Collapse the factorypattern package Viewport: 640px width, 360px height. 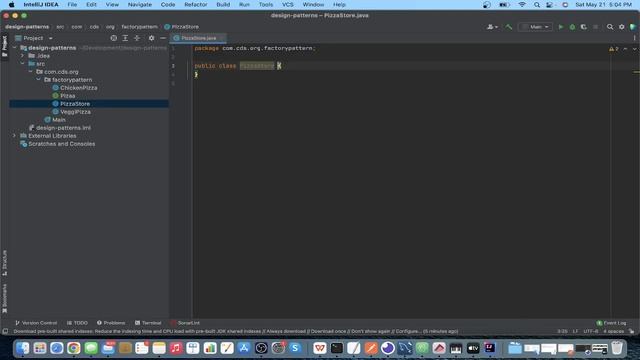[x=38, y=80]
